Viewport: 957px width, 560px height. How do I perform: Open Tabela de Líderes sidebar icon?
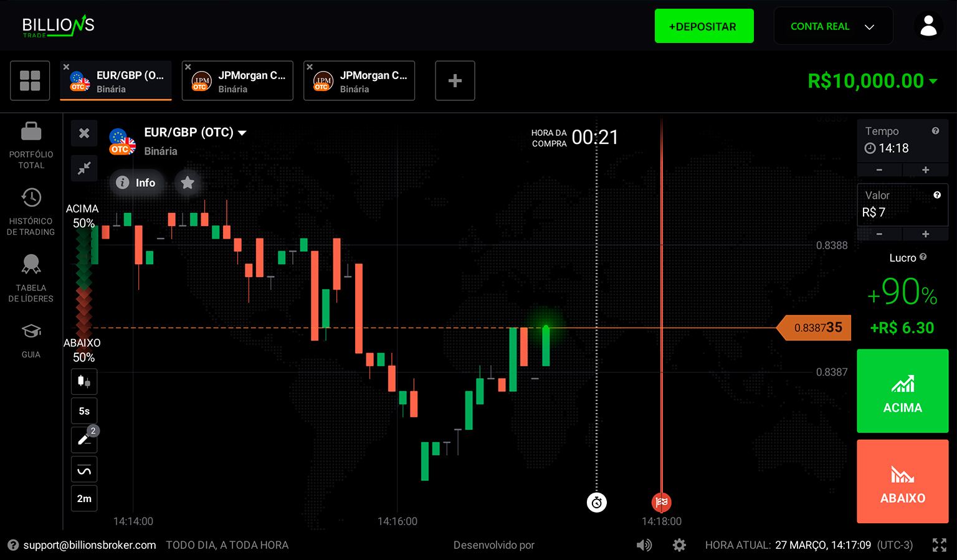click(x=31, y=265)
